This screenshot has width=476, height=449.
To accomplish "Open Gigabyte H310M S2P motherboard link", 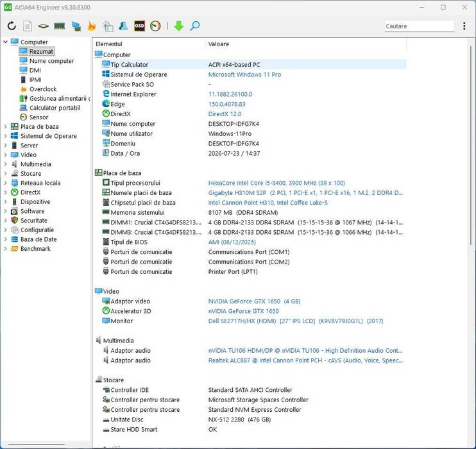I will pyautogui.click(x=305, y=193).
